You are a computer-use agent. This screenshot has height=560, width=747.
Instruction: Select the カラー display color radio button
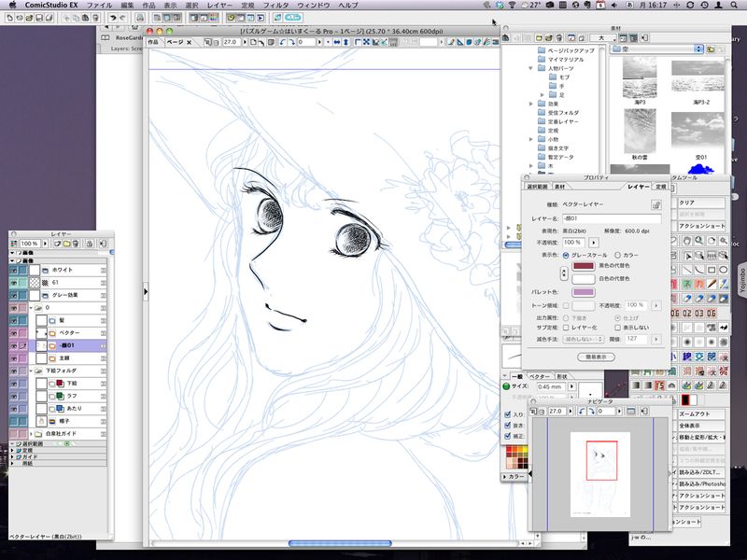click(x=618, y=255)
